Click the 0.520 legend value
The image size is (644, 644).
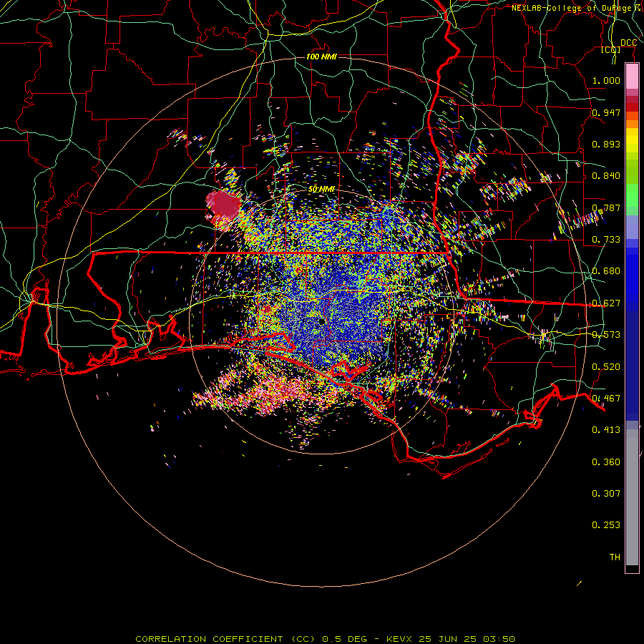point(606,366)
